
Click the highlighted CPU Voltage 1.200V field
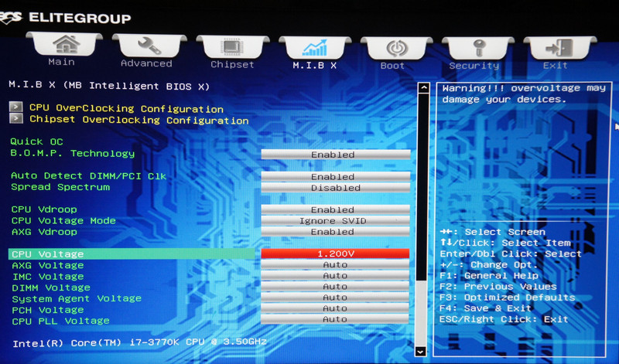coord(334,253)
